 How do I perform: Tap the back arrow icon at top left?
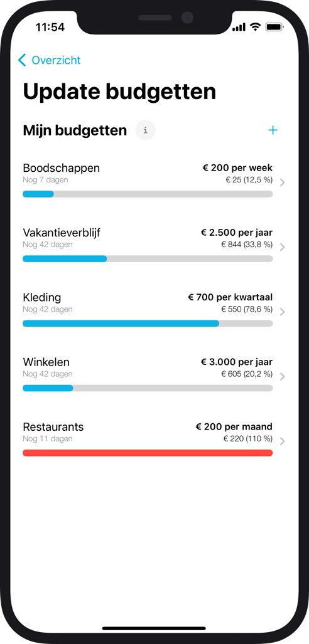[22, 60]
